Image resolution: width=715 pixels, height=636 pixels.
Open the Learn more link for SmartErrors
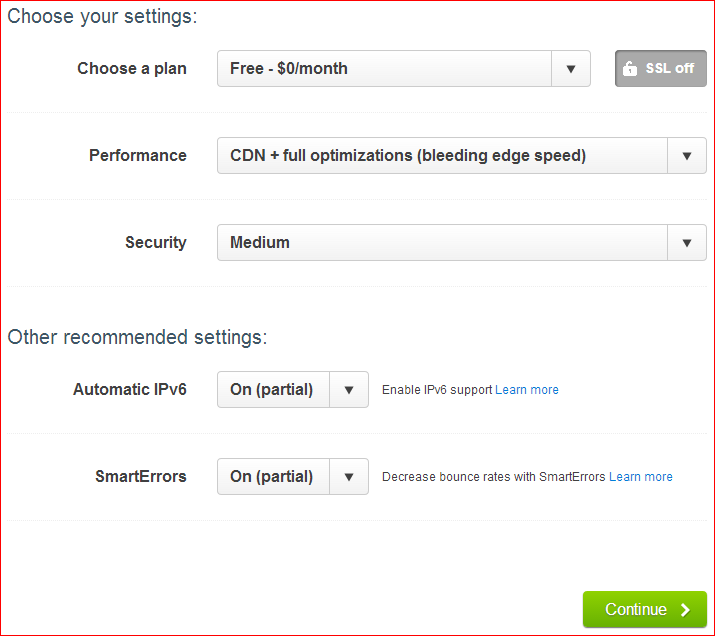(x=641, y=477)
